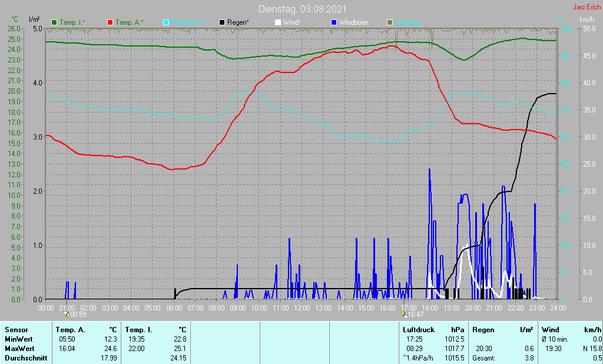
Task: Click the green Temp. I. legend square
Action: [54, 22]
